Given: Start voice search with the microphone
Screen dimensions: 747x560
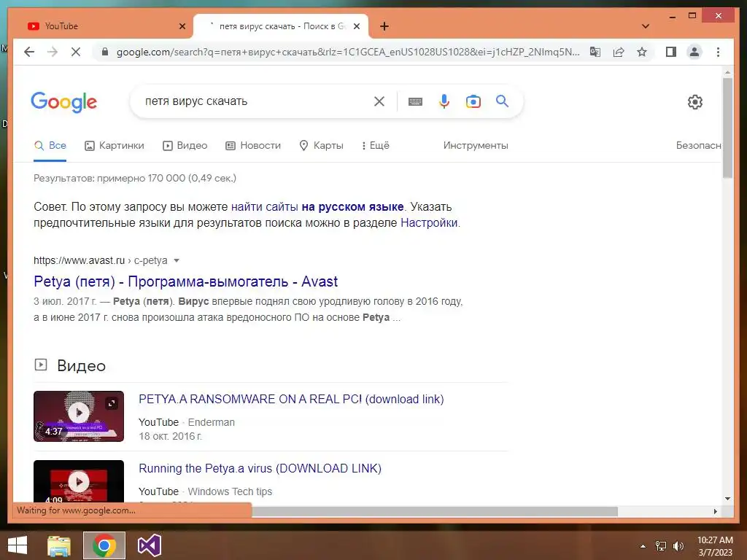Looking at the screenshot, I should (444, 101).
